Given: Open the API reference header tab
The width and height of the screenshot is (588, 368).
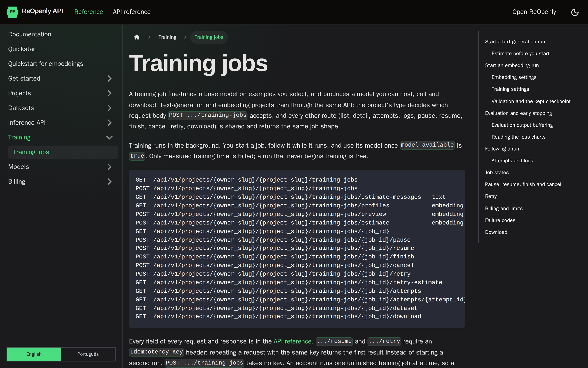Looking at the screenshot, I should pyautogui.click(x=132, y=12).
